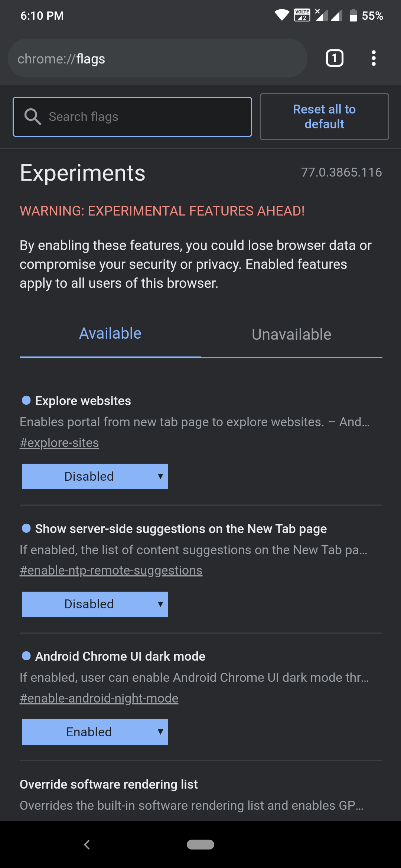The height and width of the screenshot is (868, 401).
Task: Tap the chrome://flags address bar
Action: [x=157, y=58]
